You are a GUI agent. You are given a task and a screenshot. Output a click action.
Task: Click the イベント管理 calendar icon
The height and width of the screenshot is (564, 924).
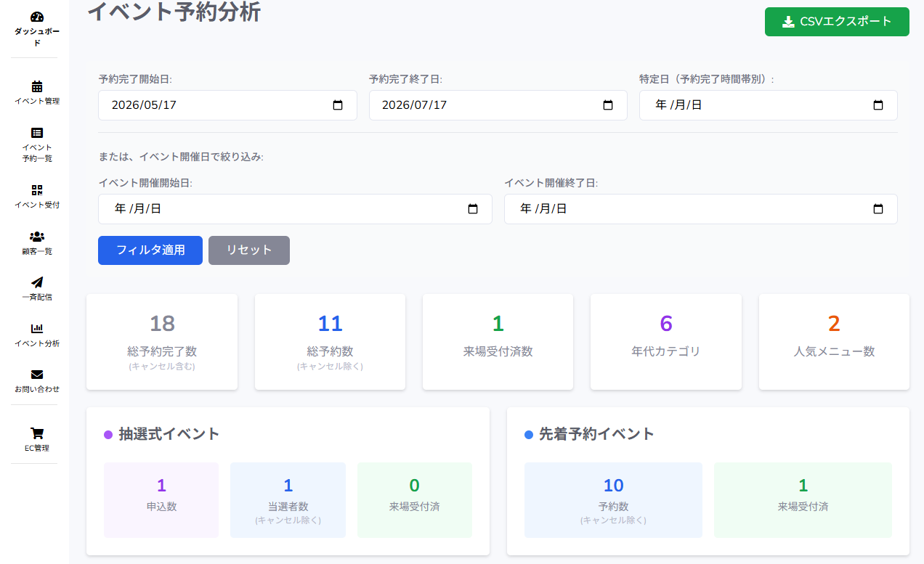click(37, 86)
